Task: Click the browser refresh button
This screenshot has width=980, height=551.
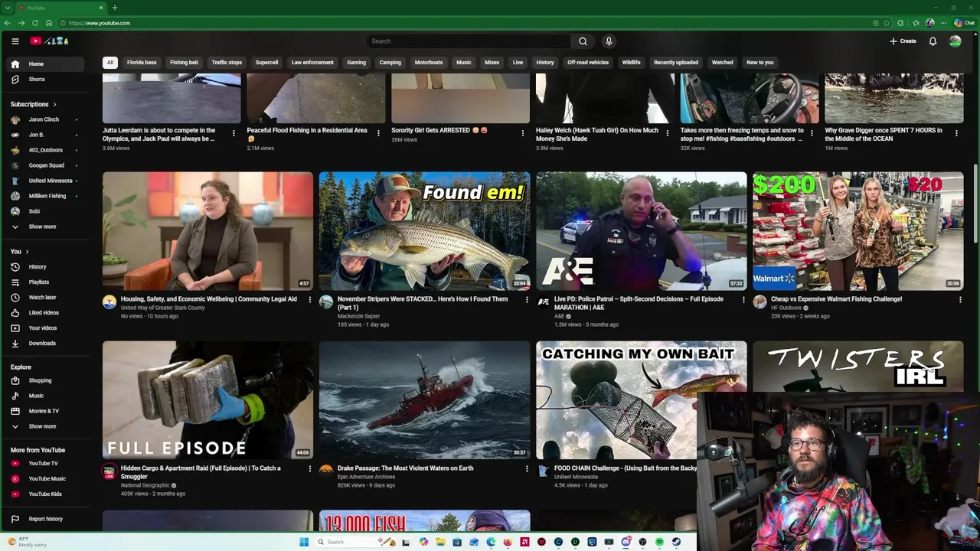Action: click(34, 23)
